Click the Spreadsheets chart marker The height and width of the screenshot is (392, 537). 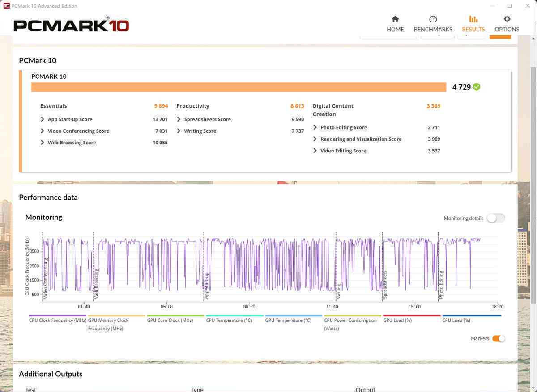tap(385, 285)
